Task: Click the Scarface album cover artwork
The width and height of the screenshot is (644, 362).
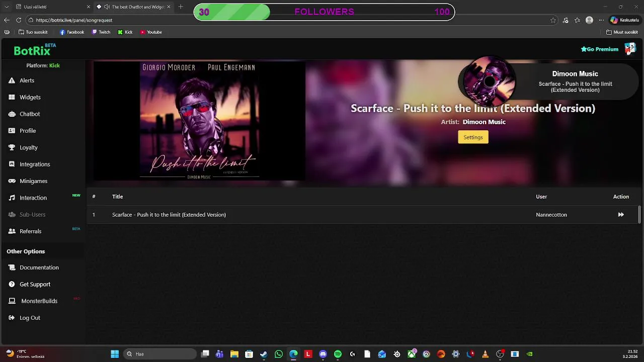Action: (199, 121)
